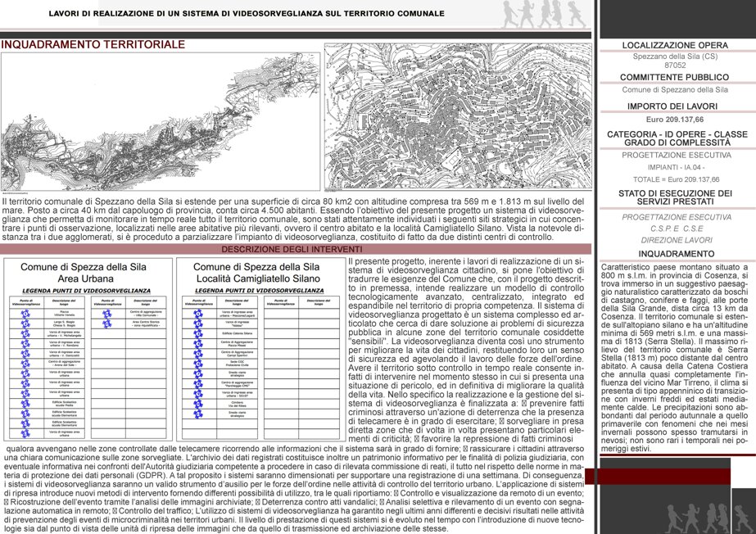The image size is (756, 534).
Task: Open the detailed town centre map
Action: (458, 116)
